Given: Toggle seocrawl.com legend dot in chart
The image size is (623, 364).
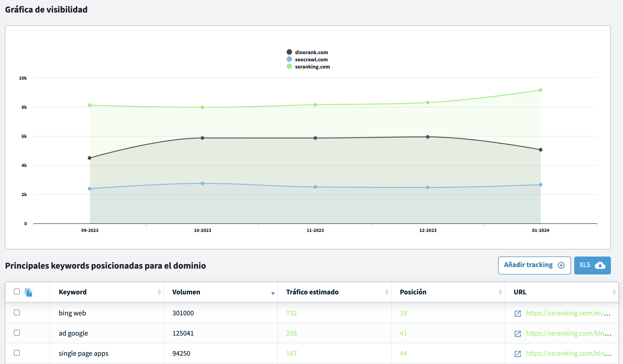Looking at the screenshot, I should point(289,59).
